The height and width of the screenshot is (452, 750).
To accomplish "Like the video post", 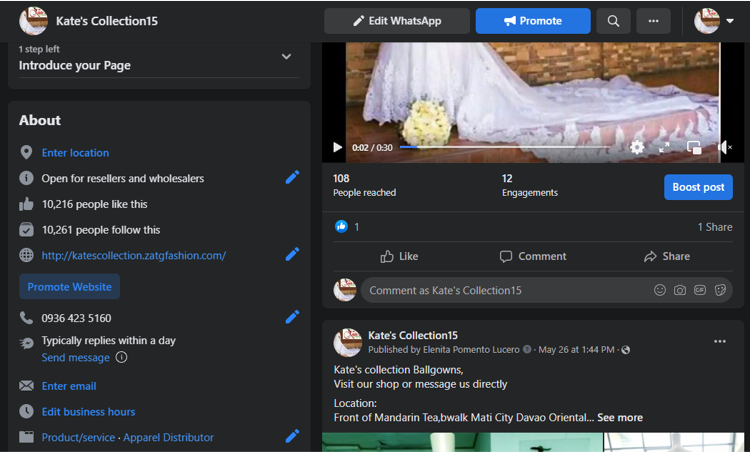I will (399, 256).
